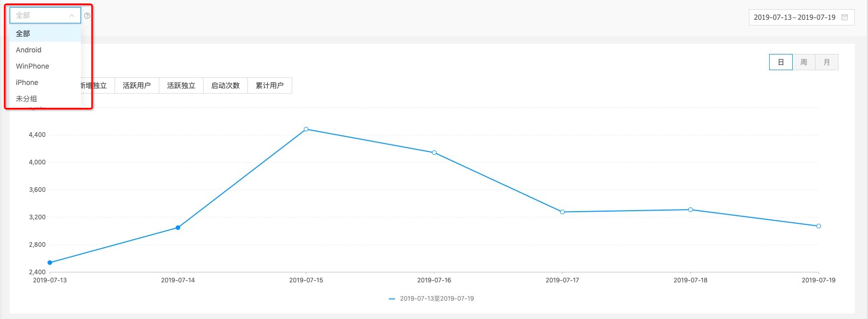Collapse the 全部 dropdown chevron
868x319 pixels.
tap(72, 16)
